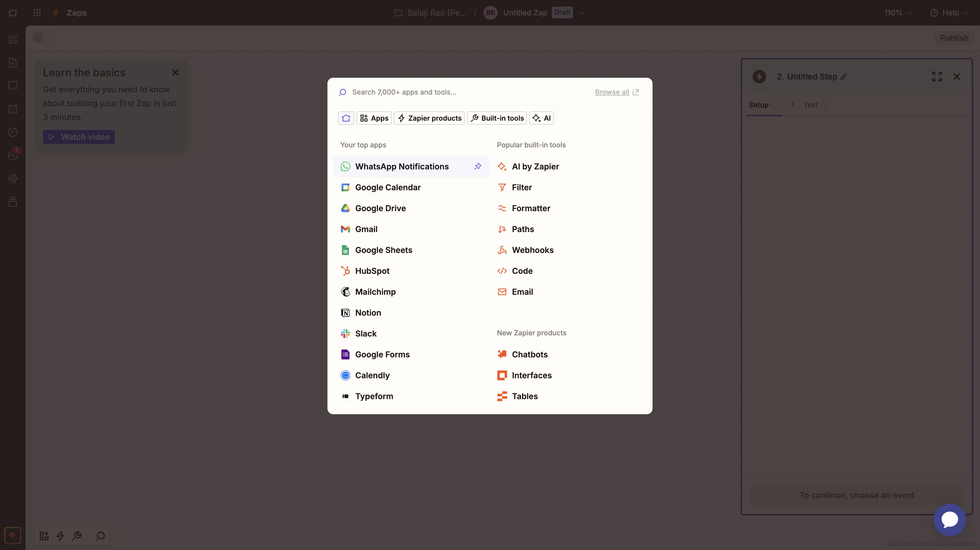
Task: Pin the WhatsApp Notifications app
Action: 478,167
